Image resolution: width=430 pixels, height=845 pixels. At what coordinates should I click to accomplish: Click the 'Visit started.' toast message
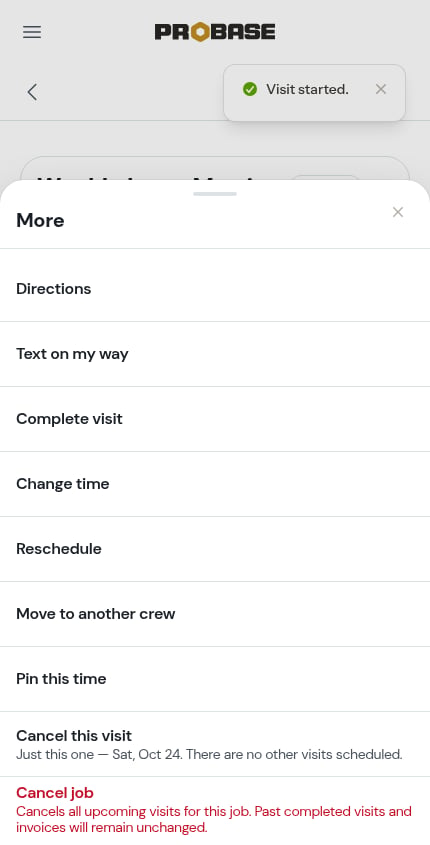pyautogui.click(x=307, y=89)
